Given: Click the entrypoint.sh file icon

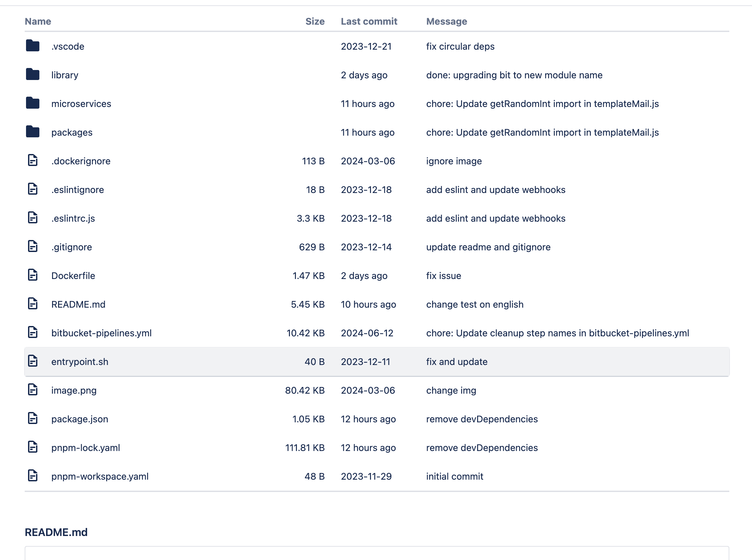Looking at the screenshot, I should (x=32, y=361).
